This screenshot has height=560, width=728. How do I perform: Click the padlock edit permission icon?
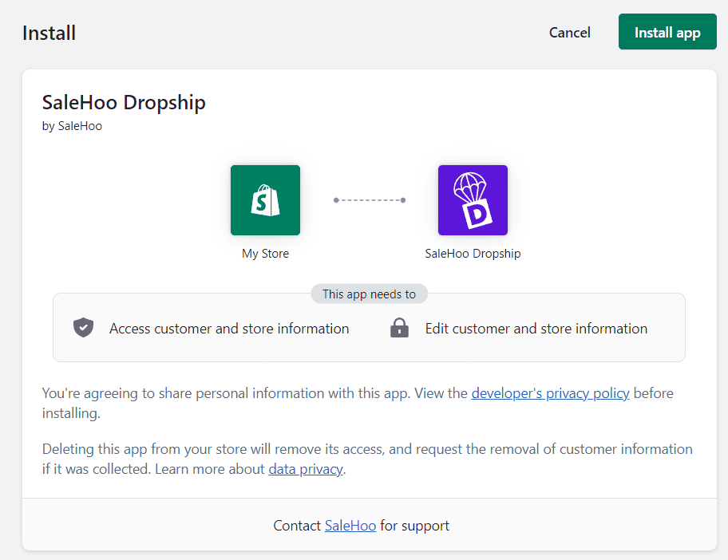(399, 328)
